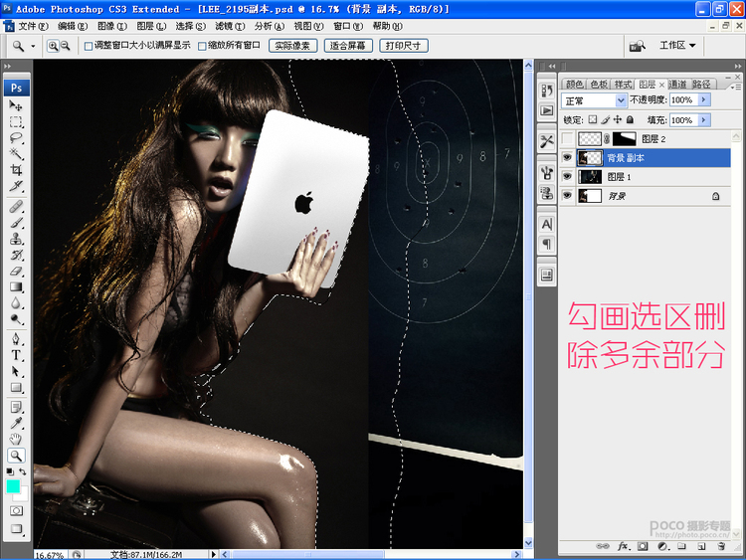Select the Clone Stamp tool
Image resolution: width=746 pixels, height=560 pixels.
tap(16, 239)
